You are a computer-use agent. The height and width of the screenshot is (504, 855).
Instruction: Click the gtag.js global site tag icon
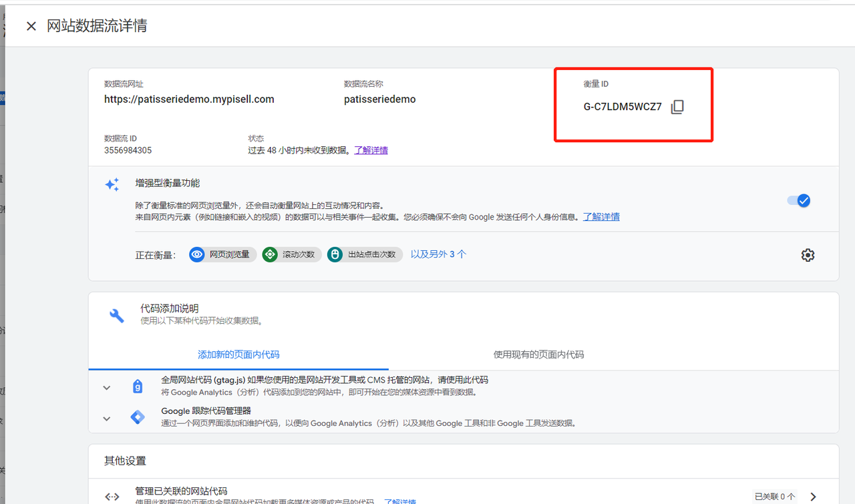(x=138, y=387)
